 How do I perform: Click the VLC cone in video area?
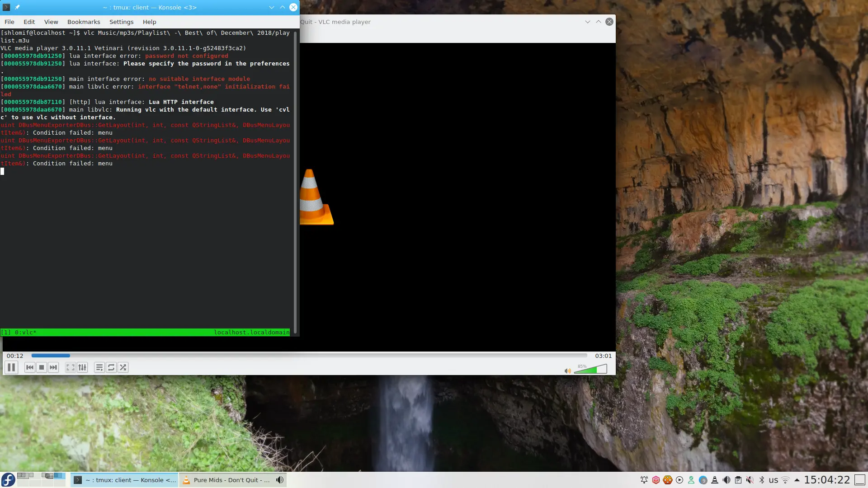pos(316,197)
